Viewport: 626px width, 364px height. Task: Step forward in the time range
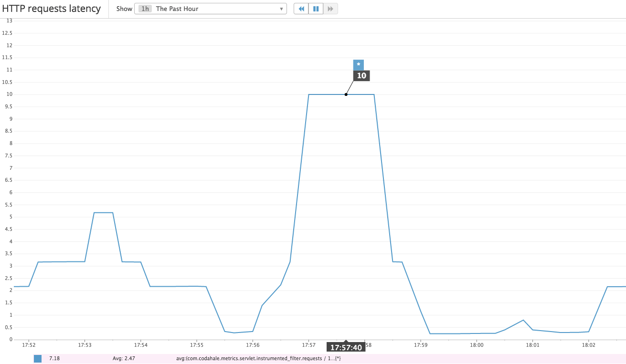point(330,9)
